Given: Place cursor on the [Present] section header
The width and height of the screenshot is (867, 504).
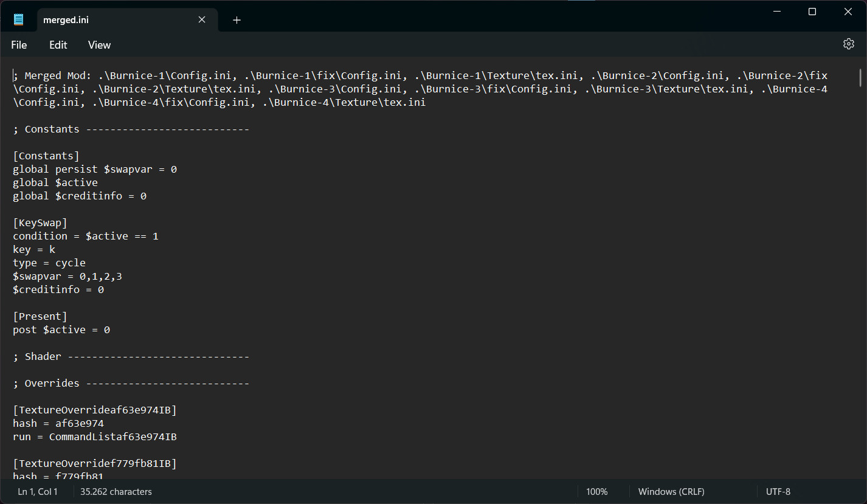Looking at the screenshot, I should 40,316.
